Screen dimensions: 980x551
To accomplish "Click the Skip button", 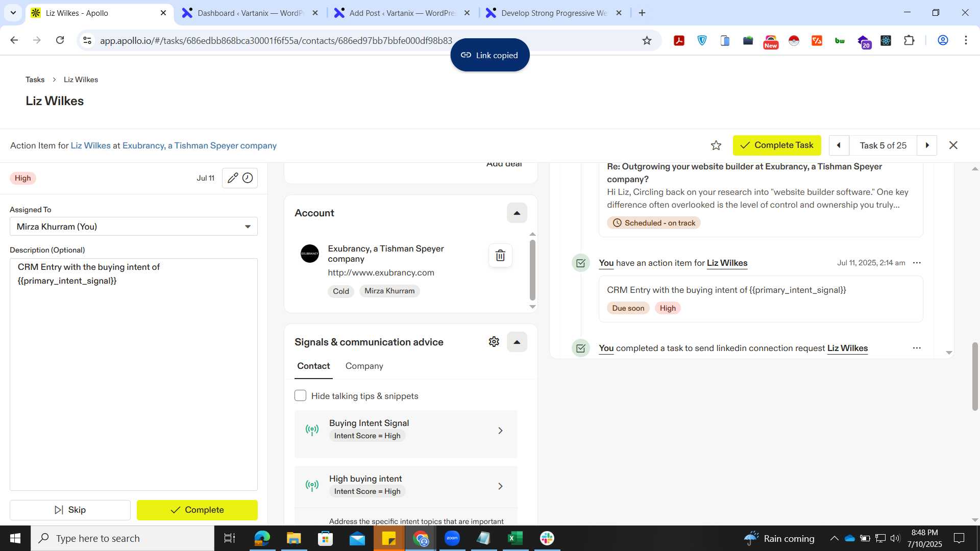I will (70, 510).
